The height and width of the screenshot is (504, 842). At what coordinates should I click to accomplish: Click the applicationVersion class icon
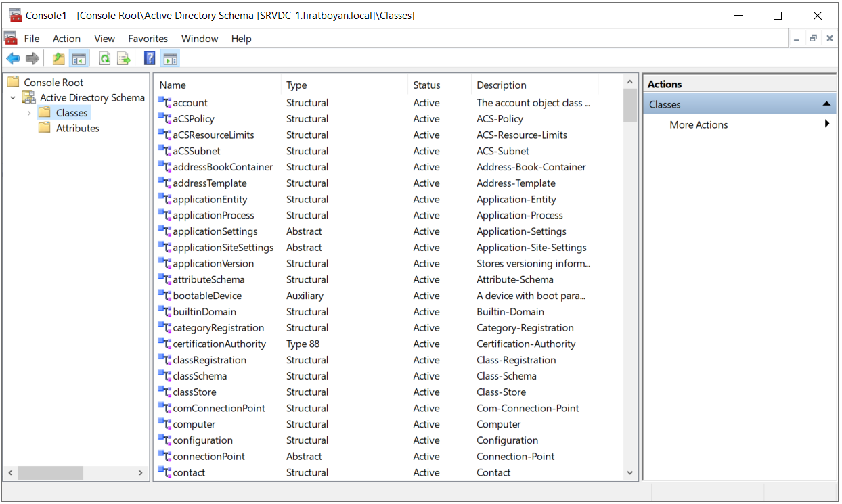click(164, 263)
